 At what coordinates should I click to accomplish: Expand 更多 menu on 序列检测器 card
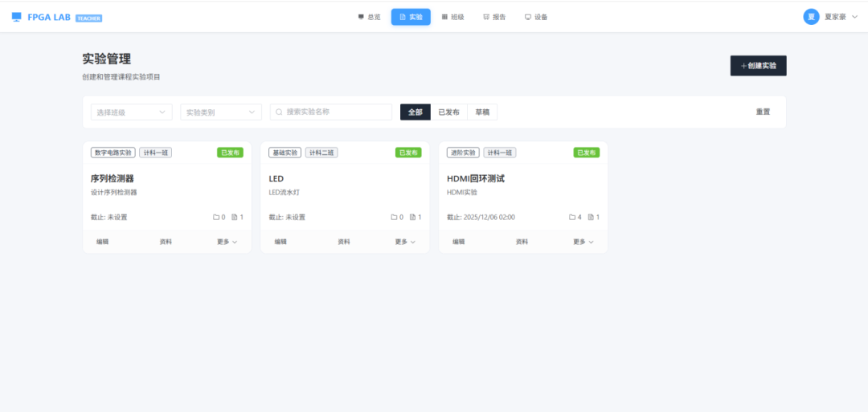click(227, 242)
